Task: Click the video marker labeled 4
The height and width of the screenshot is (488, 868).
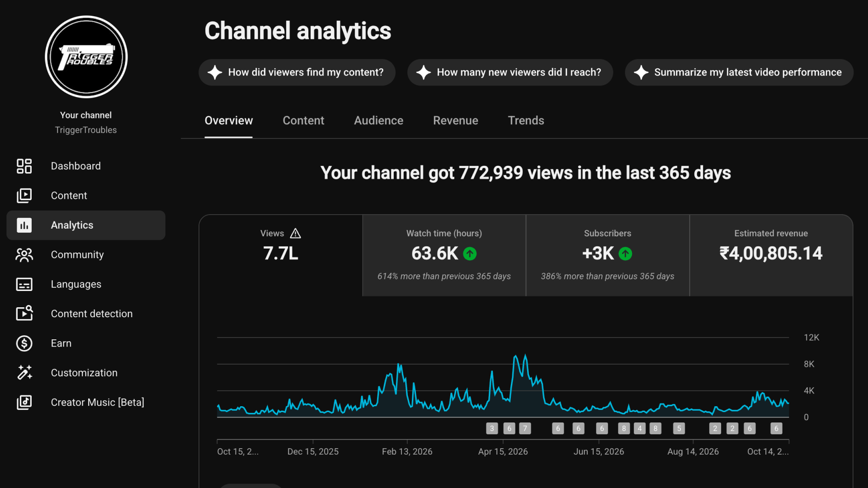Action: pos(640,428)
